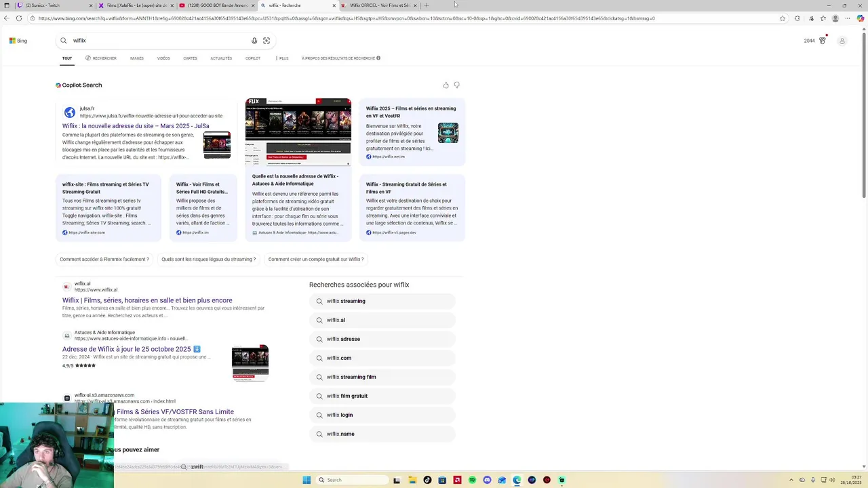
Task: Open wiflix-site Films streaming card
Action: click(108, 207)
